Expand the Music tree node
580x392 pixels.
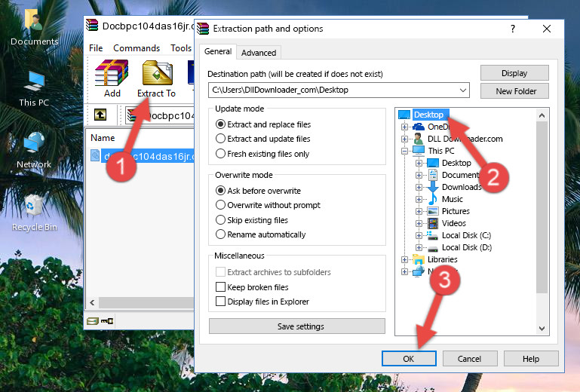pyautogui.click(x=419, y=199)
